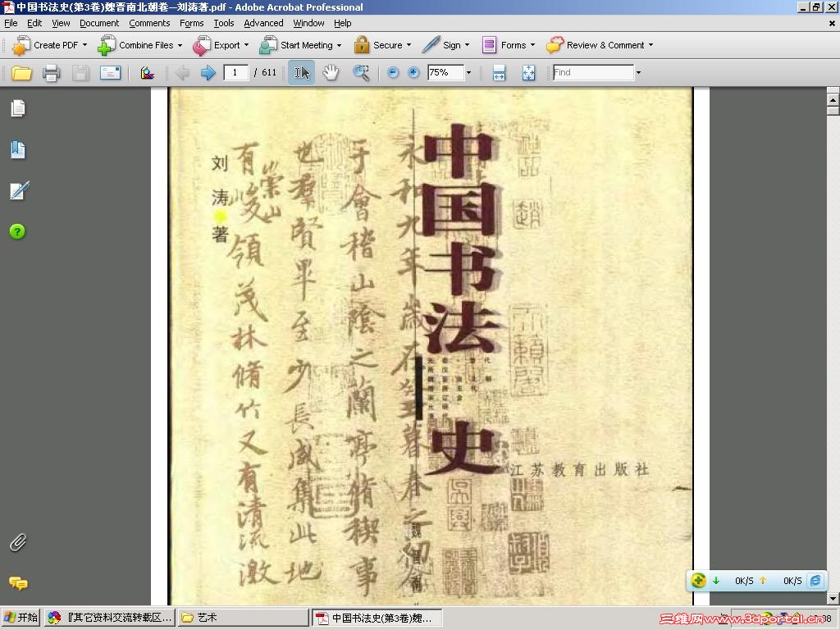
Task: Switch to the 艺术 folder taskbar button
Action: coord(243,618)
